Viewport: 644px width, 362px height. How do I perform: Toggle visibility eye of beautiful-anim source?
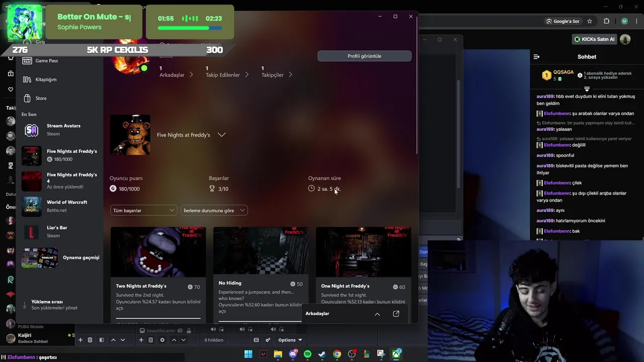tap(180, 330)
